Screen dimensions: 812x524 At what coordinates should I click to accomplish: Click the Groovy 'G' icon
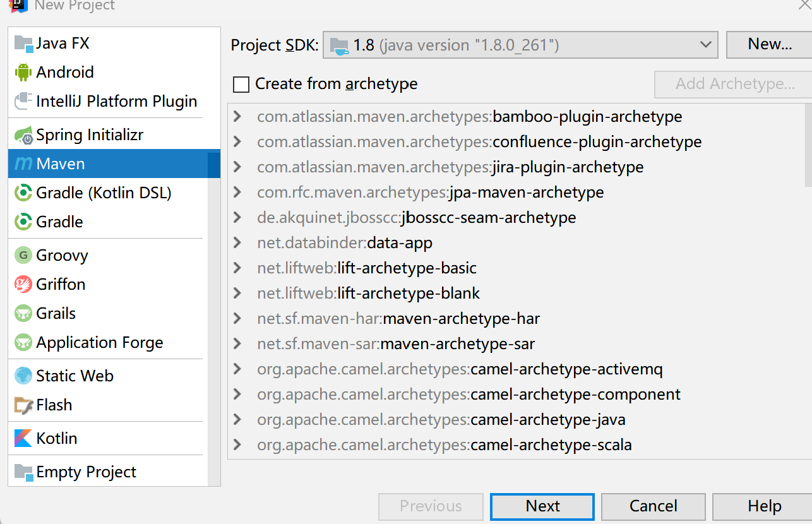click(23, 256)
